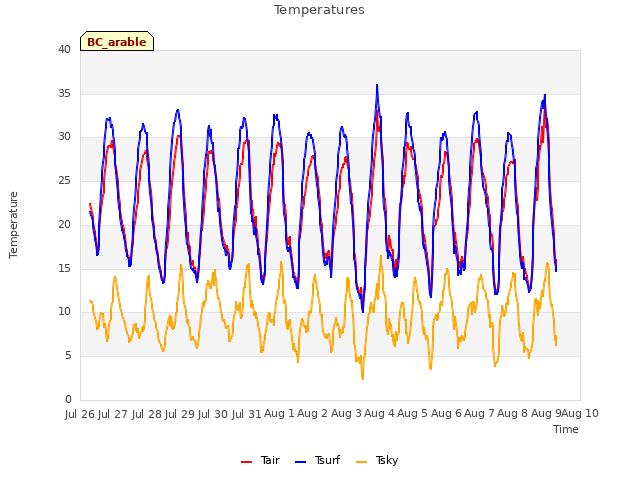640x480 pixels.
Task: Click the Jul 31 x-axis tick label
Action: pyautogui.click(x=247, y=414)
